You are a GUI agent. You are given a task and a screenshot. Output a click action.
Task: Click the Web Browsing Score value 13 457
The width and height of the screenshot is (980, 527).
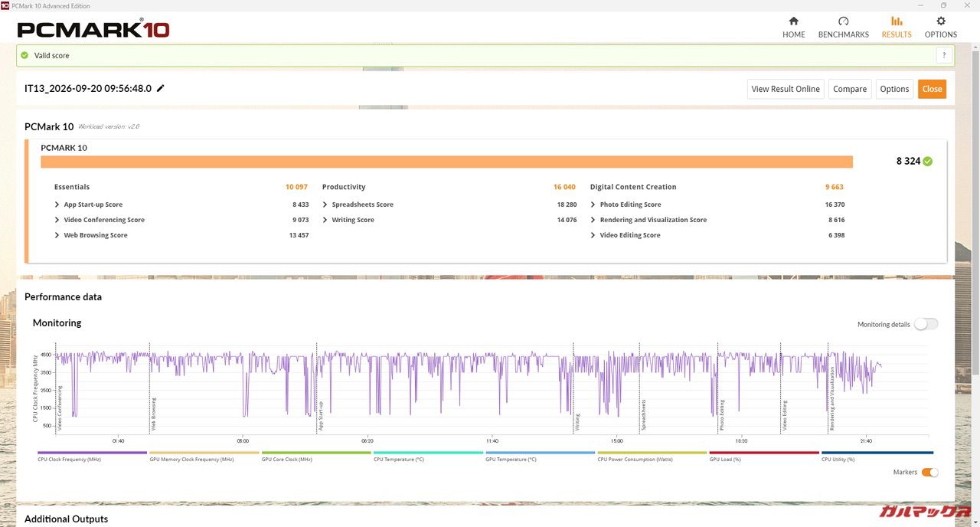click(x=299, y=235)
